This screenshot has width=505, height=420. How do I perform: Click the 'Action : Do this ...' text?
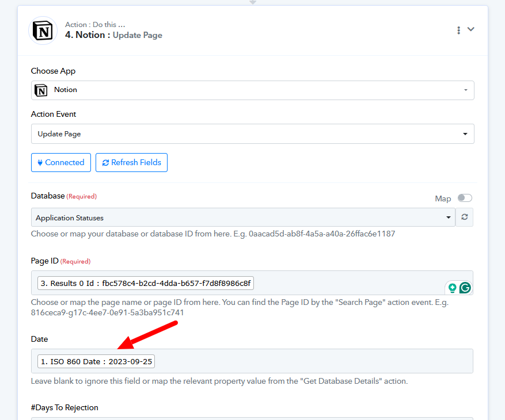pos(95,25)
